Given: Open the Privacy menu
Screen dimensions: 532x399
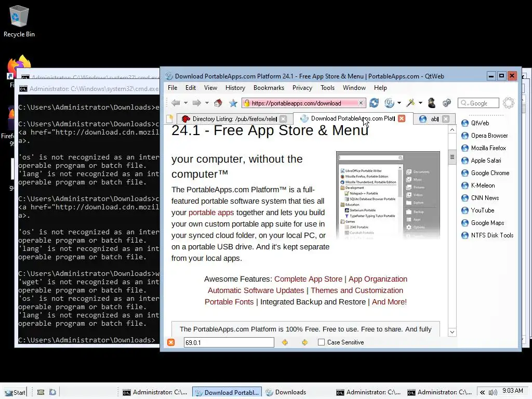Looking at the screenshot, I should pos(302,88).
